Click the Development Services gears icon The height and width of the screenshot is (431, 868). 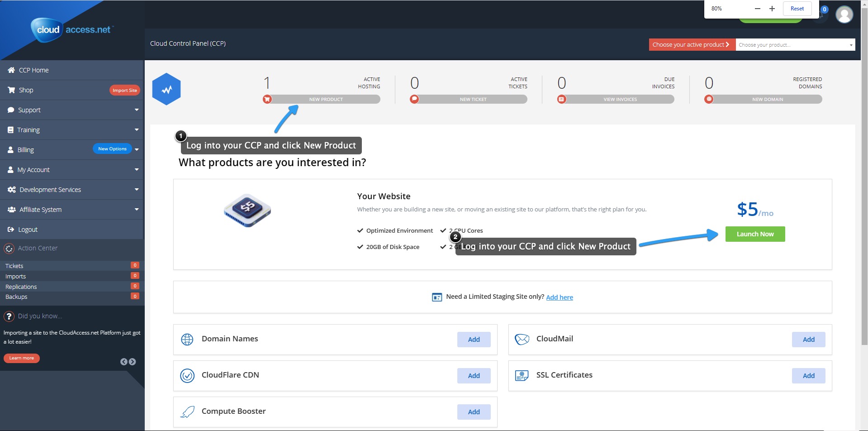click(12, 190)
